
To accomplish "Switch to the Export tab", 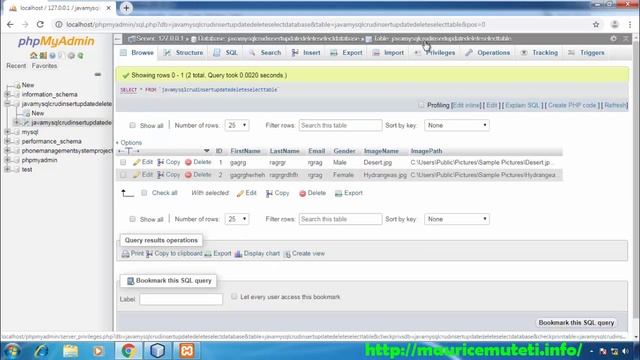I will coord(346,53).
